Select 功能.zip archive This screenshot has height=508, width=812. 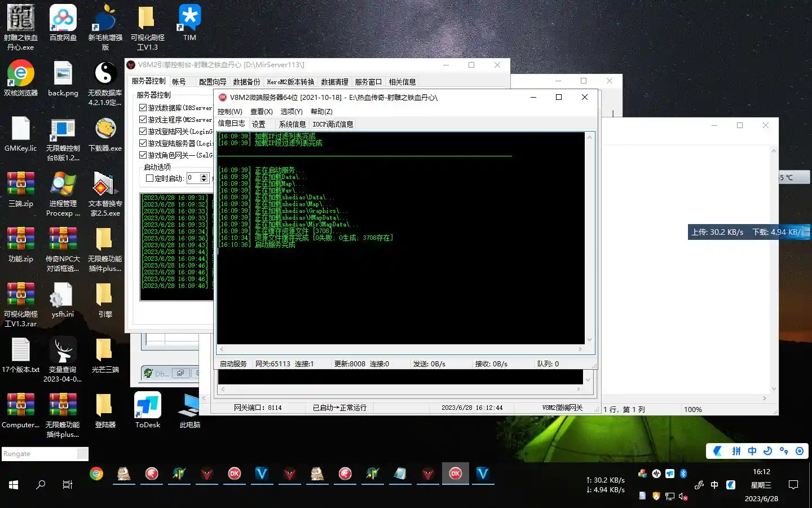(x=21, y=244)
